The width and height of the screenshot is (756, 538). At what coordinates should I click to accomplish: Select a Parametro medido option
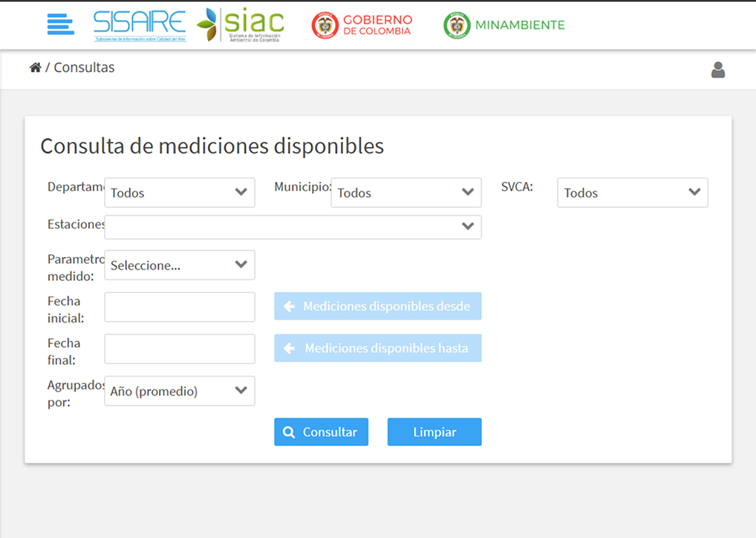(x=180, y=265)
